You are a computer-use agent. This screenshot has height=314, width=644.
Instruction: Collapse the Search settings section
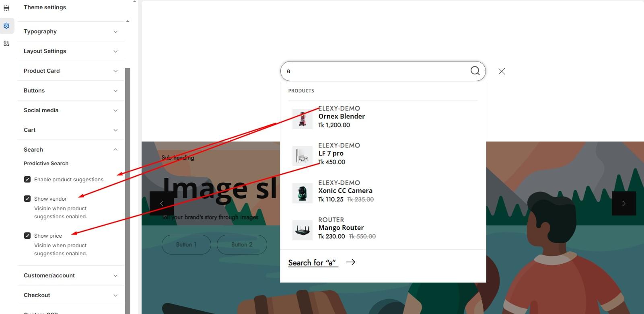click(71, 150)
